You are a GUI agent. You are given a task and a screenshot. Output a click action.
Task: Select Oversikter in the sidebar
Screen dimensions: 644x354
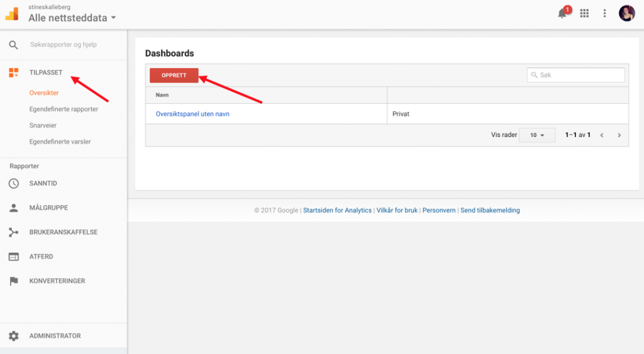click(44, 93)
